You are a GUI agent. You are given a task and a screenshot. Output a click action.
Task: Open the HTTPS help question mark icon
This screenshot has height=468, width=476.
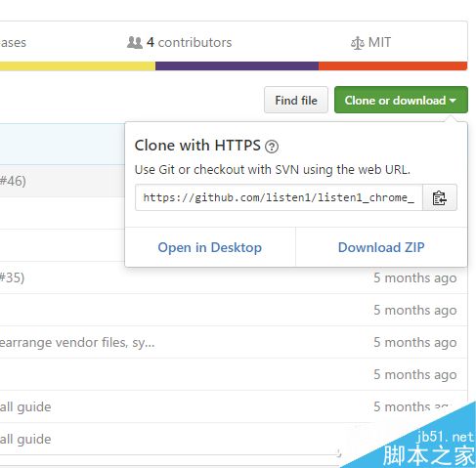272,147
